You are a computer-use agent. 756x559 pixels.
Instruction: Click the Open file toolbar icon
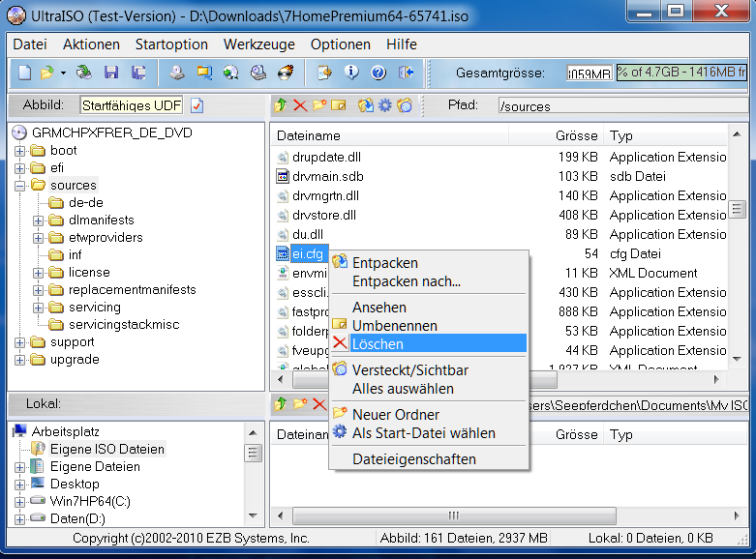click(x=47, y=73)
